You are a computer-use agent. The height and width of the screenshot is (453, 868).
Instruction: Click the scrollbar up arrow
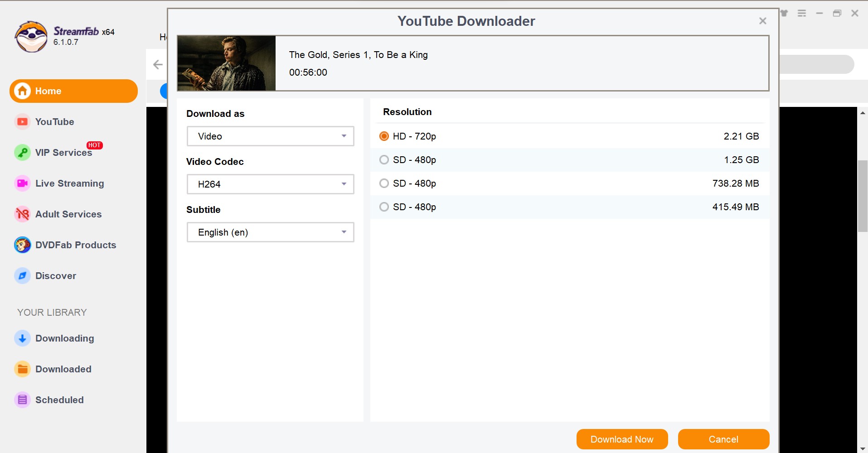tap(863, 113)
